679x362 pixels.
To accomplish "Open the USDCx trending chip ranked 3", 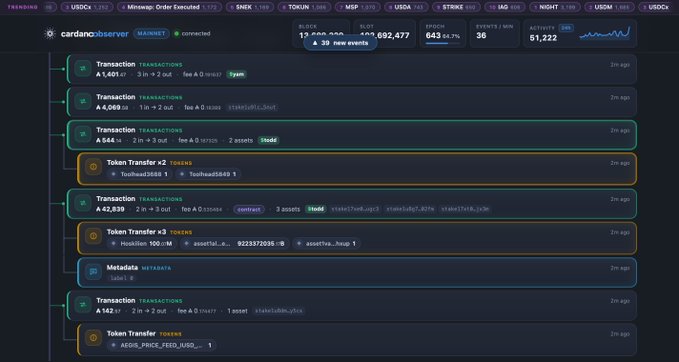I will (87, 7).
